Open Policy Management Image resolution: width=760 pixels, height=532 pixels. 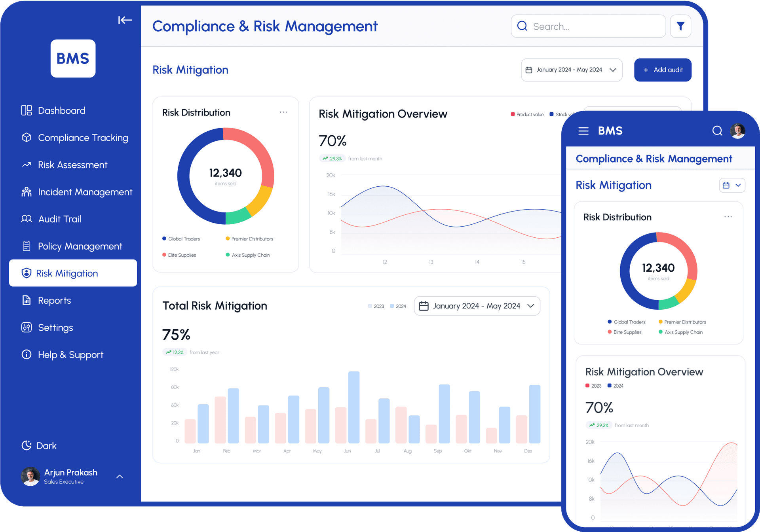80,246
